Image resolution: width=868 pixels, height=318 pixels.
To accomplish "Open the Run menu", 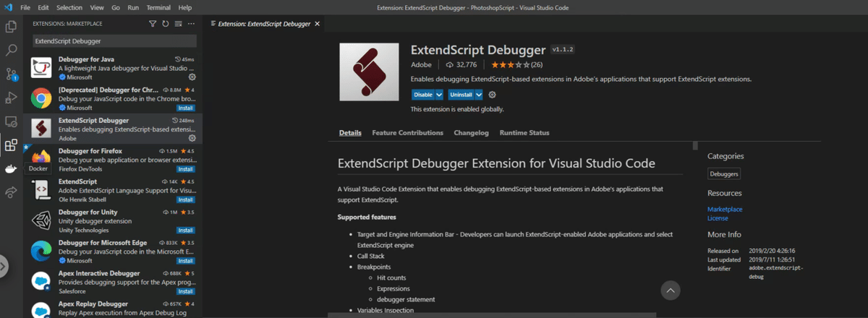I will pos(133,7).
